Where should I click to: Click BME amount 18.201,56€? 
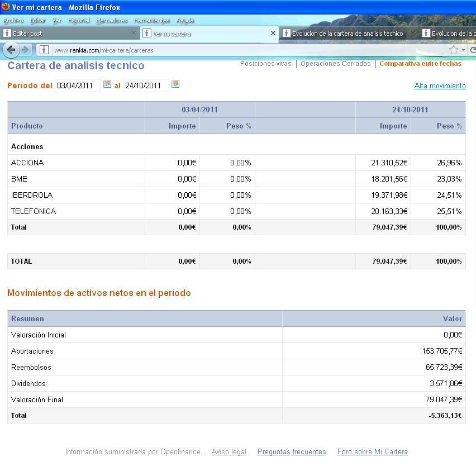(389, 179)
